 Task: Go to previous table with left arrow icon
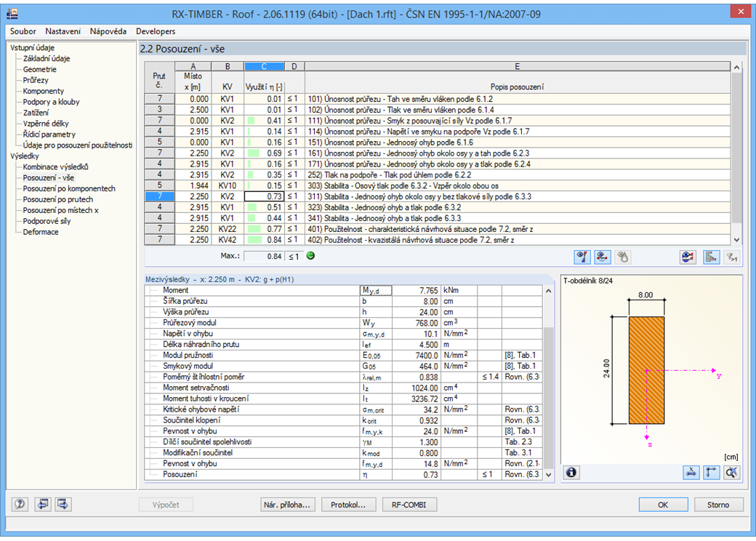(x=42, y=505)
